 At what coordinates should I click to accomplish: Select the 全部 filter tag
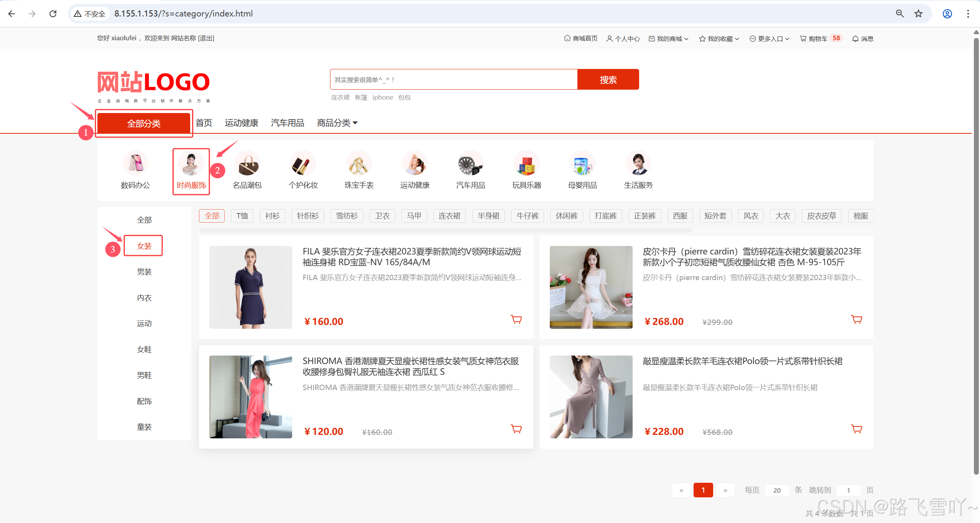(212, 216)
